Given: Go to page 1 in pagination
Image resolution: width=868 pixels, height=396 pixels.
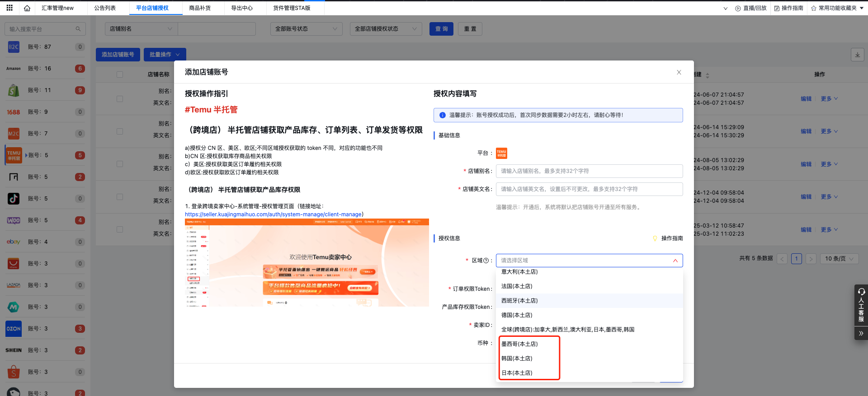Looking at the screenshot, I should [797, 259].
